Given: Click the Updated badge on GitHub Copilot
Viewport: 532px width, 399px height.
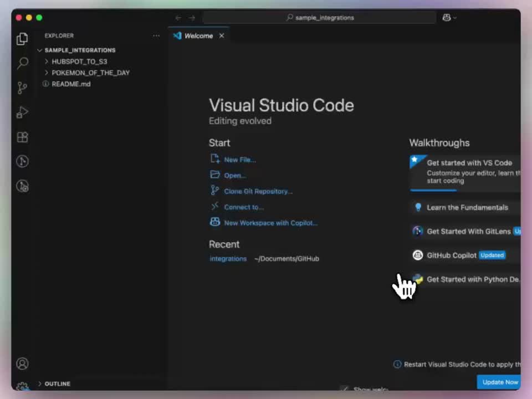Looking at the screenshot, I should tap(492, 255).
